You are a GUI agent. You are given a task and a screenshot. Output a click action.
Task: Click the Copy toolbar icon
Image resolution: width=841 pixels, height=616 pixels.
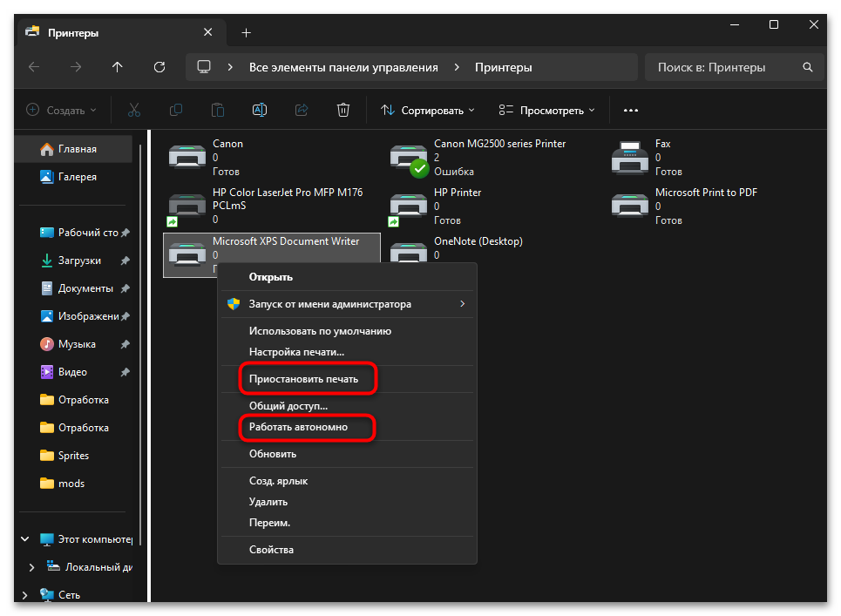176,111
